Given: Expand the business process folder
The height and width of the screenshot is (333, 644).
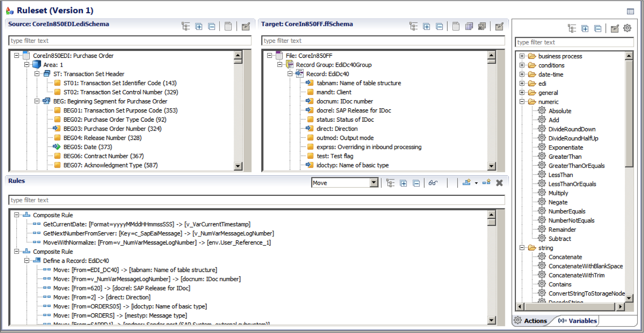Looking at the screenshot, I should (x=522, y=56).
